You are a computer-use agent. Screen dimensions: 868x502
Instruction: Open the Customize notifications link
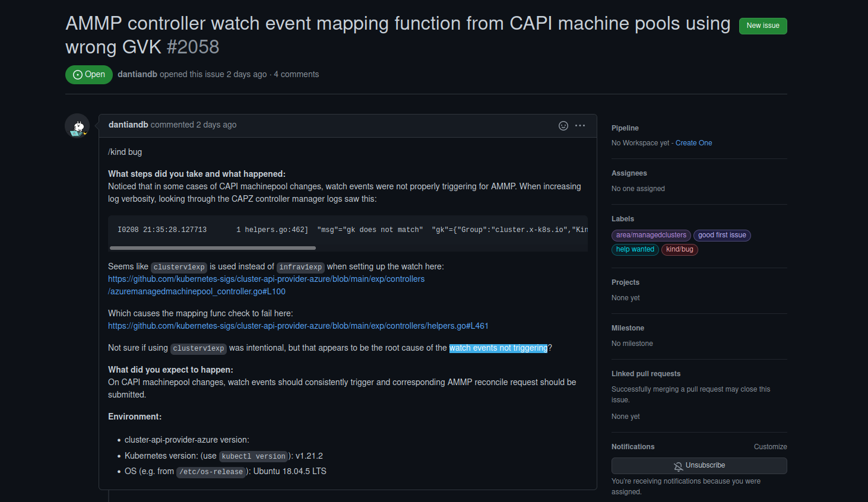pos(770,447)
